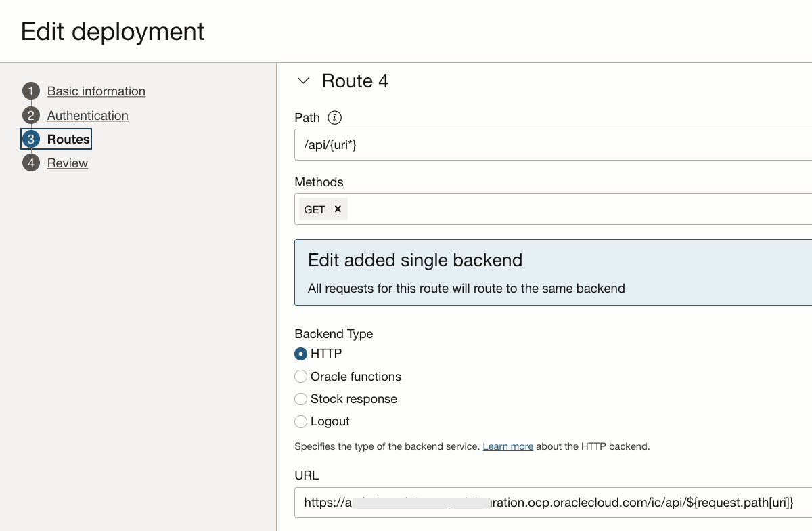This screenshot has height=531, width=812.
Task: Open the Path field info icon
Action: pos(334,118)
